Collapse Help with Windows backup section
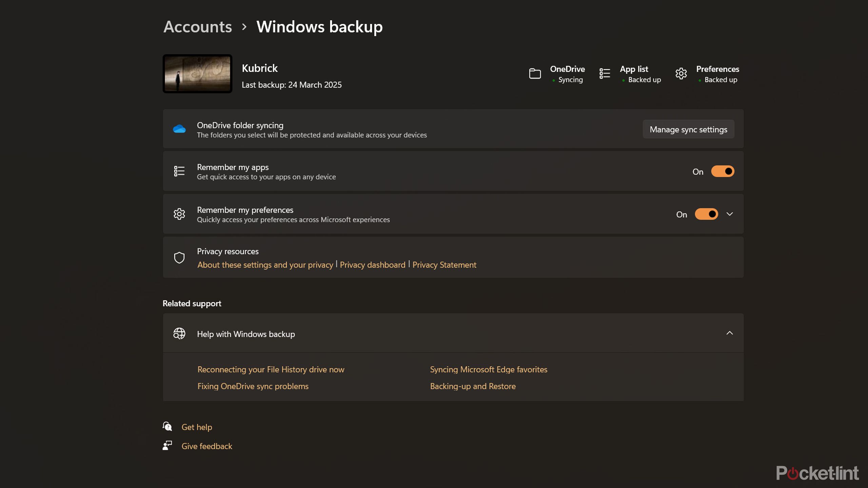 point(730,333)
